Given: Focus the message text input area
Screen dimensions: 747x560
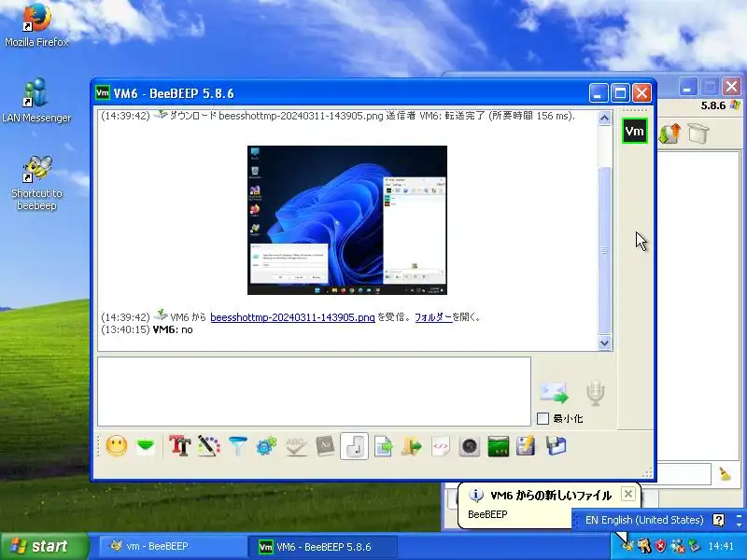Looking at the screenshot, I should [x=314, y=391].
